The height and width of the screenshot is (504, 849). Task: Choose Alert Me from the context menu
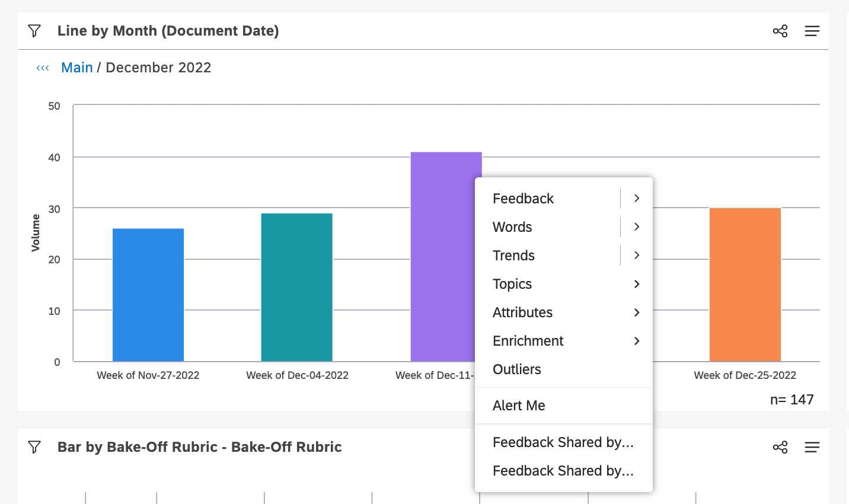coord(519,405)
